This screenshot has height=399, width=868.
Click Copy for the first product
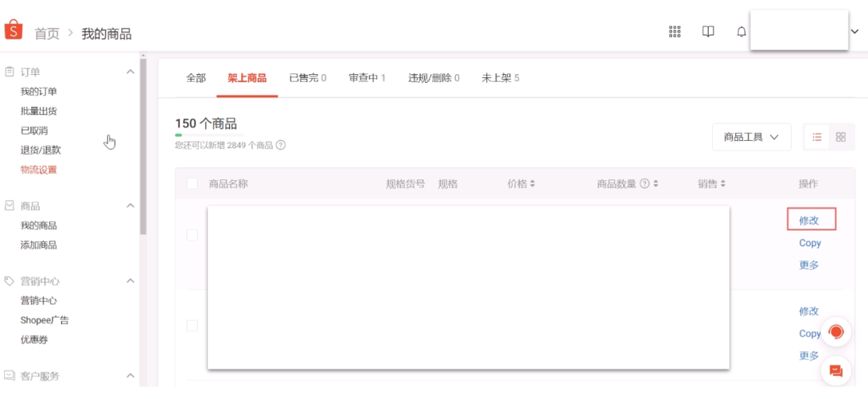[810, 243]
